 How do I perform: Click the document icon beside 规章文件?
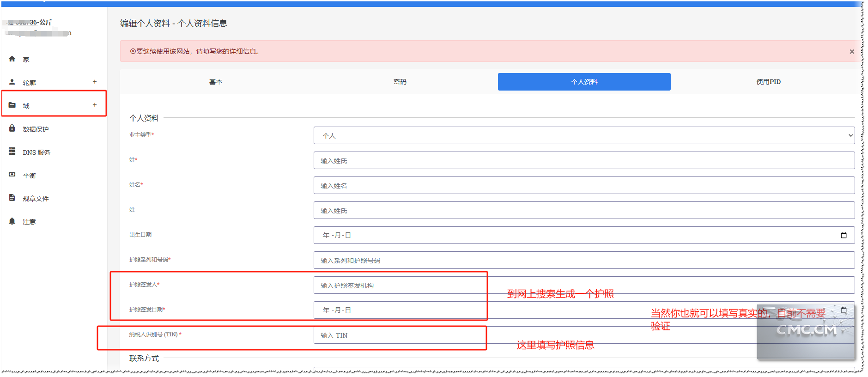click(x=12, y=197)
